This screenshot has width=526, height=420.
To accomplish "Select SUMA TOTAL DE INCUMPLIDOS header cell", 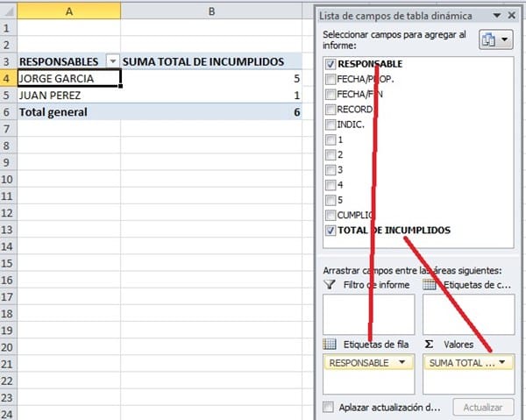I will 211,61.
